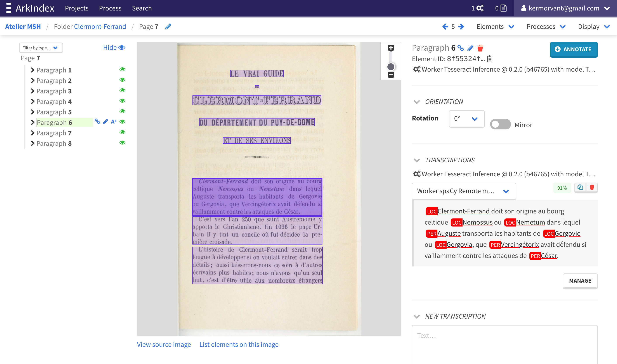Open the View source image link
The image size is (617, 364).
pyautogui.click(x=164, y=344)
